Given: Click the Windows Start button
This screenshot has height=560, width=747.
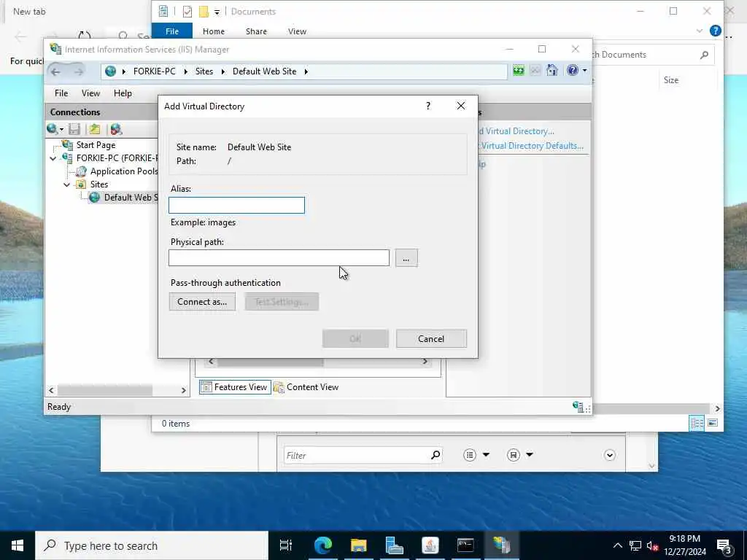Looking at the screenshot, I should (x=18, y=545).
